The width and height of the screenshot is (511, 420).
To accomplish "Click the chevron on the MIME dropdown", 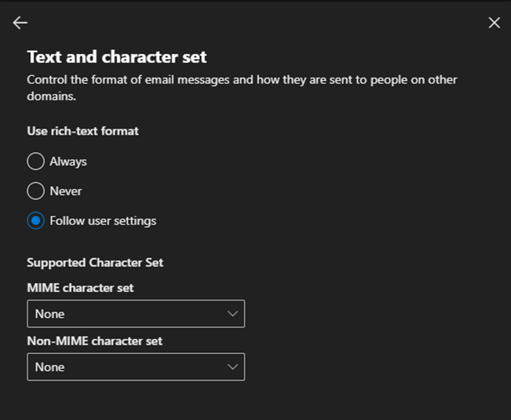I will 233,313.
